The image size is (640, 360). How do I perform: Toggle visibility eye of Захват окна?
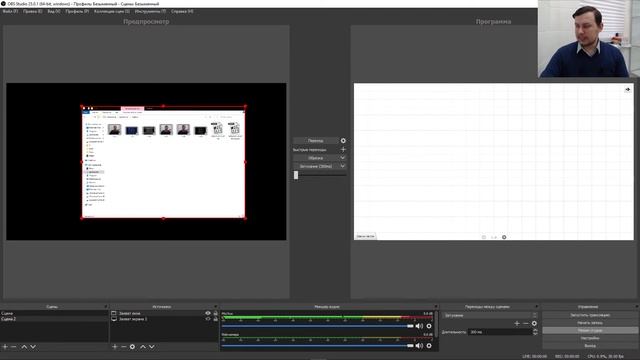[x=208, y=313]
